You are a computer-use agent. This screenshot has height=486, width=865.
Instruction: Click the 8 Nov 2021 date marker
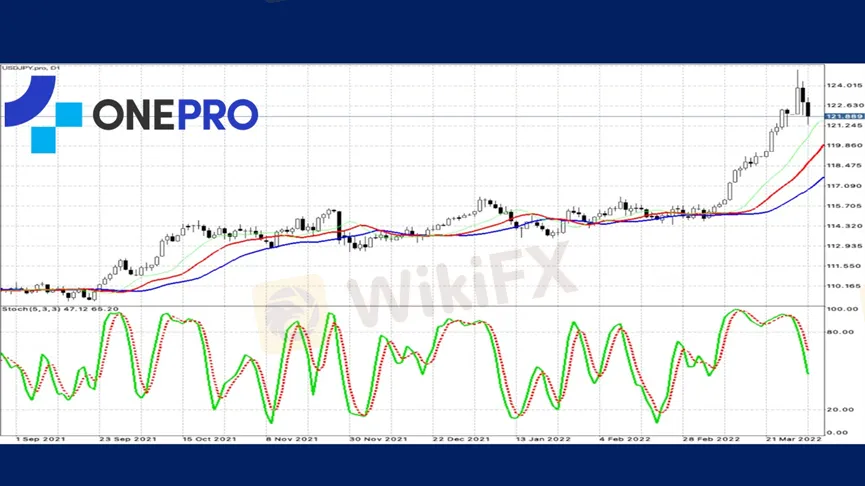(294, 439)
